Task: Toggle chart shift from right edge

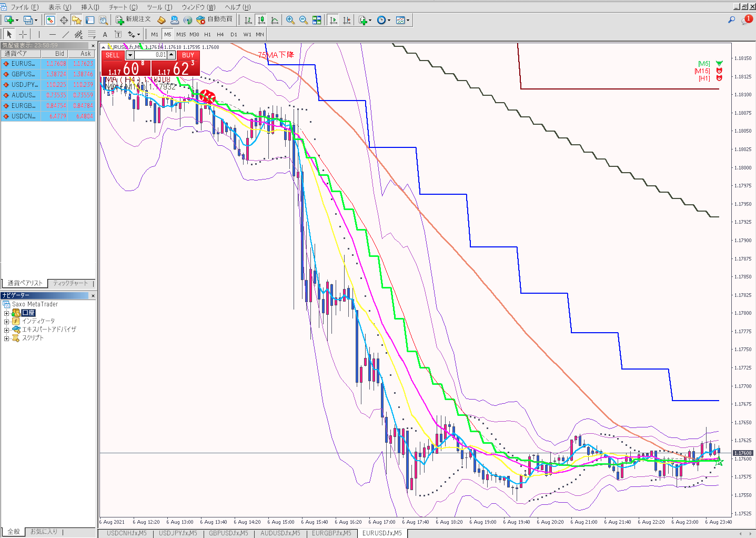Action: coord(346,20)
